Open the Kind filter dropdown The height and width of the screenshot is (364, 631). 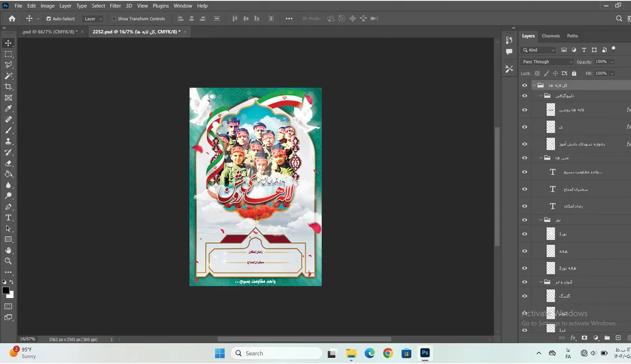tap(539, 50)
